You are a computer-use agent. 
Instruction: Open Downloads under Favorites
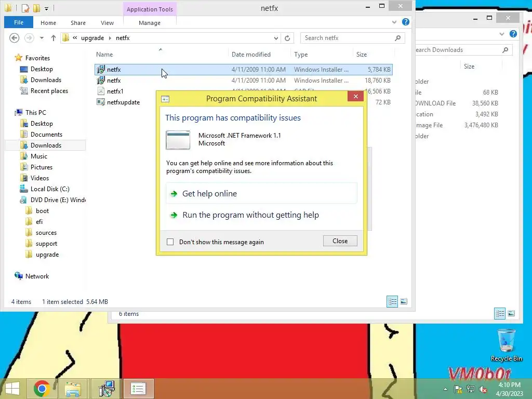pos(46,79)
